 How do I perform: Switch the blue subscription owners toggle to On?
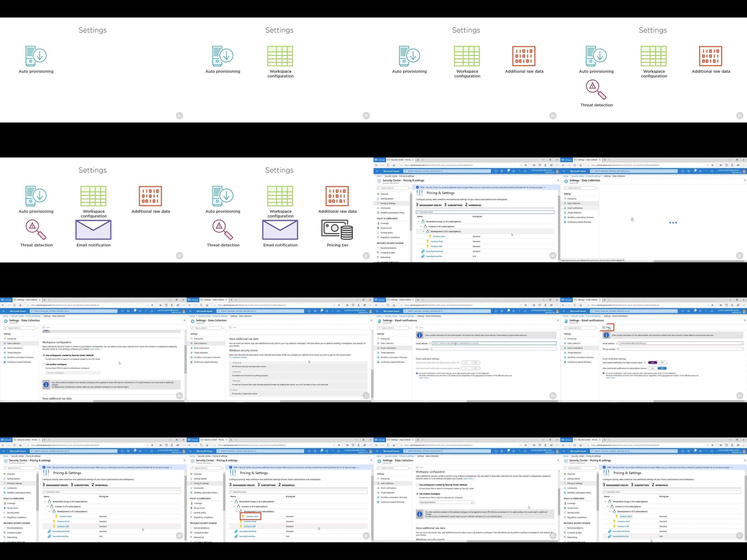tap(658, 368)
